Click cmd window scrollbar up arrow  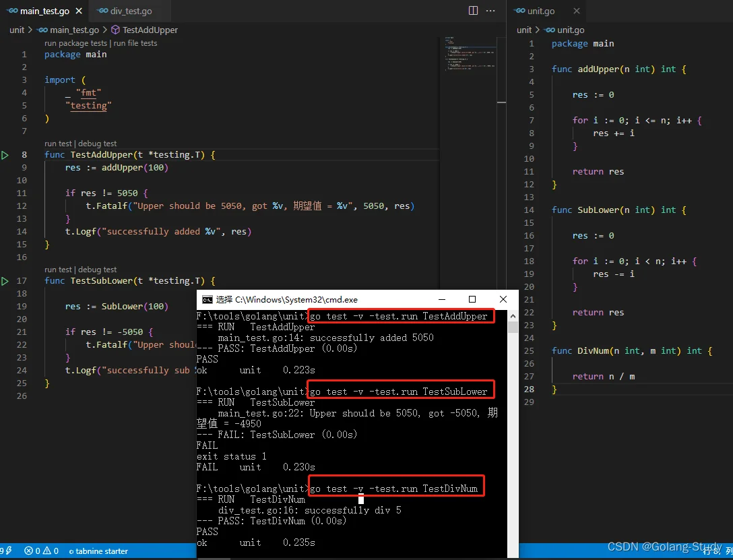click(513, 317)
